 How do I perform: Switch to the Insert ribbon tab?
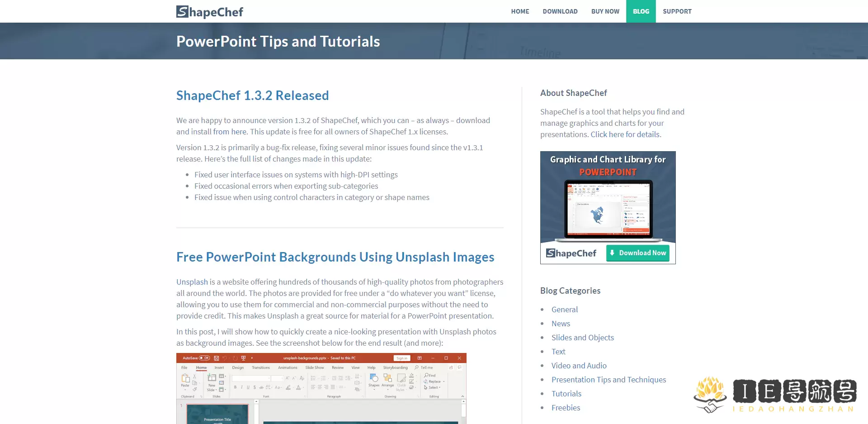pyautogui.click(x=219, y=367)
